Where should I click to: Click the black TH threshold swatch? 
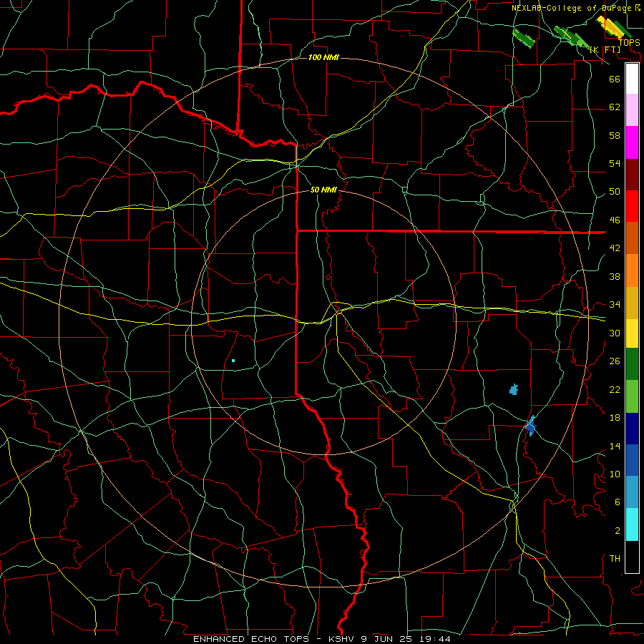point(632,557)
